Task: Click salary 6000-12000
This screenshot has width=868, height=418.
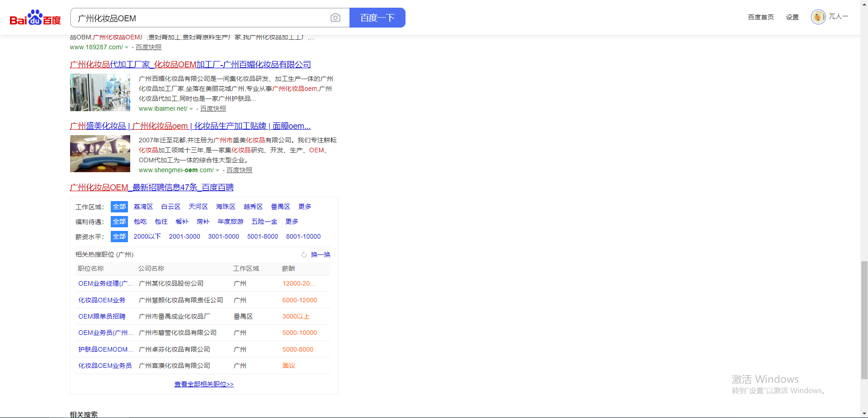Action: (300, 300)
